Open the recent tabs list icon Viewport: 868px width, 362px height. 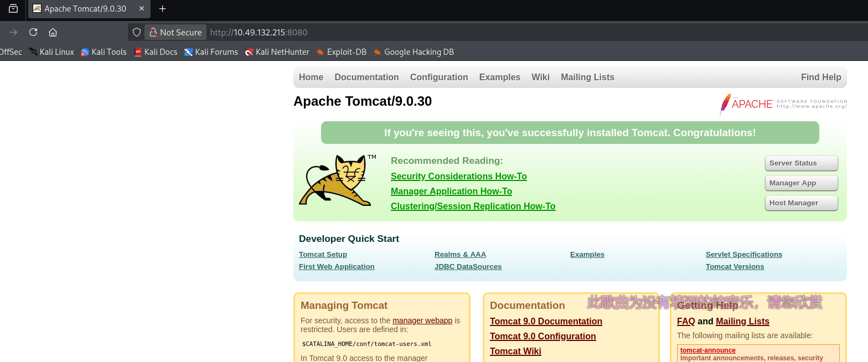pos(13,9)
